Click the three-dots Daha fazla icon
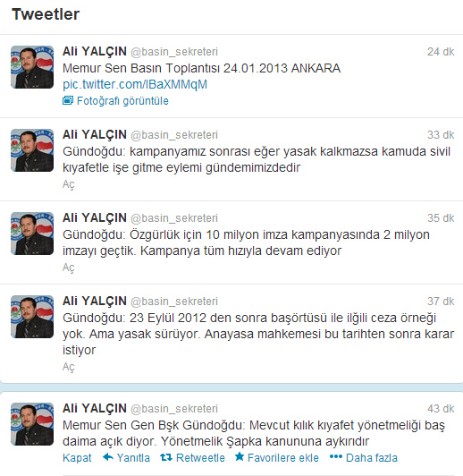Viewport: 463px width, 476px height. (336, 456)
